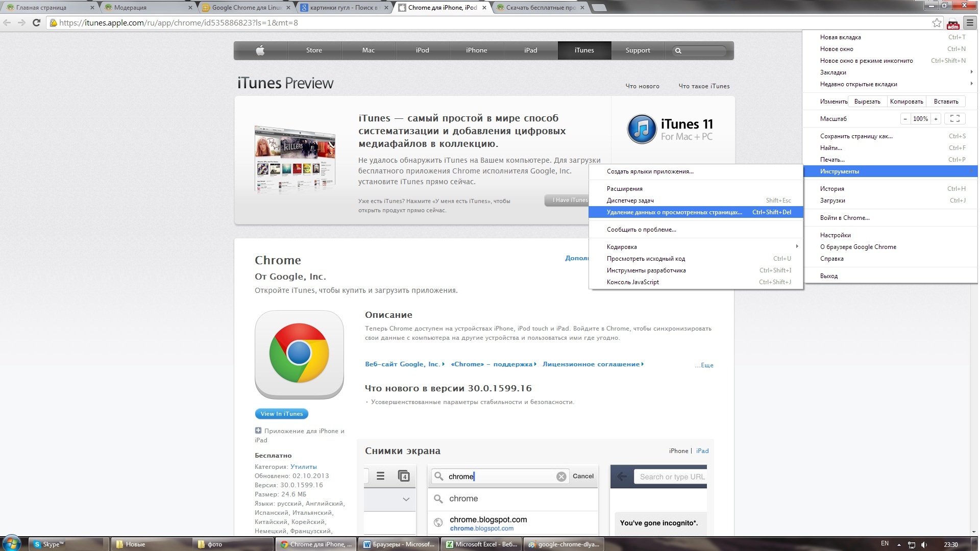Decrease zoom with the minus button
Image resolution: width=980 pixels, height=551 pixels.
click(x=905, y=118)
